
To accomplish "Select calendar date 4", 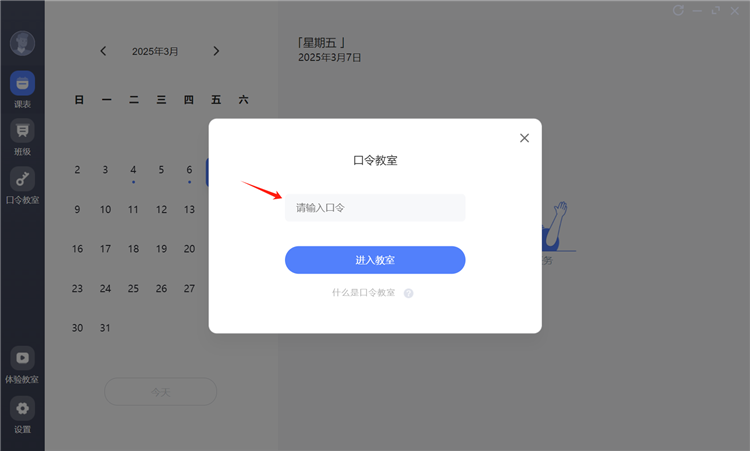I will (x=133, y=170).
